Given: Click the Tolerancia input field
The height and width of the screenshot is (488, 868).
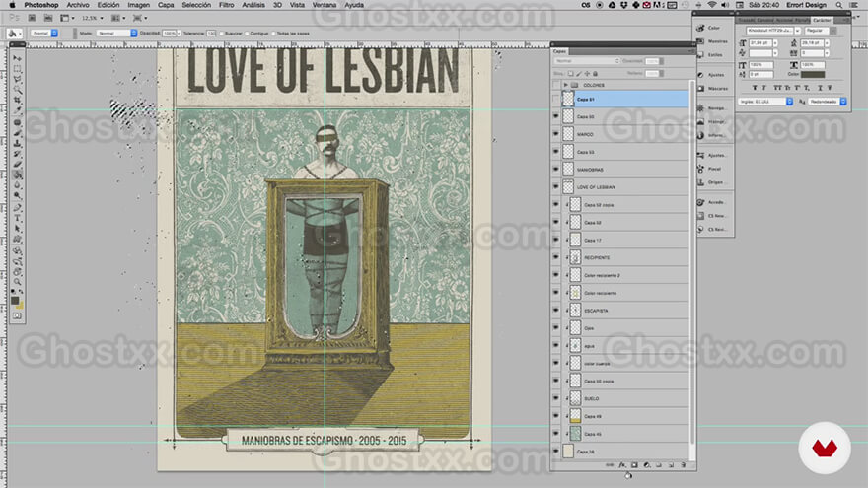Looking at the screenshot, I should pyautogui.click(x=211, y=34).
